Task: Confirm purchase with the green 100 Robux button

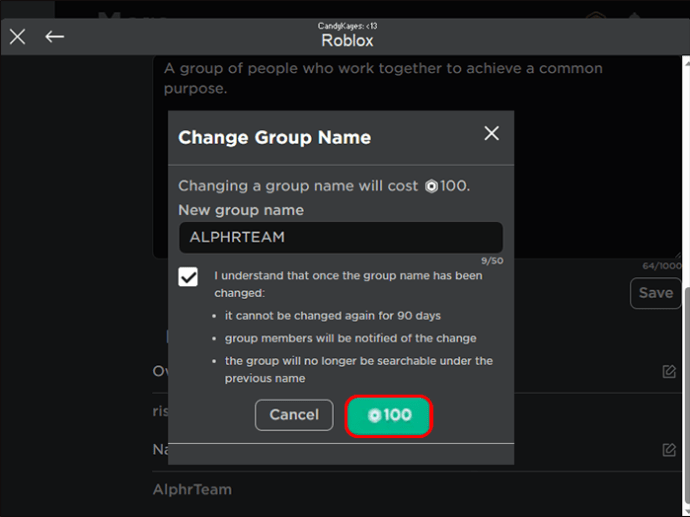Action: point(389,416)
